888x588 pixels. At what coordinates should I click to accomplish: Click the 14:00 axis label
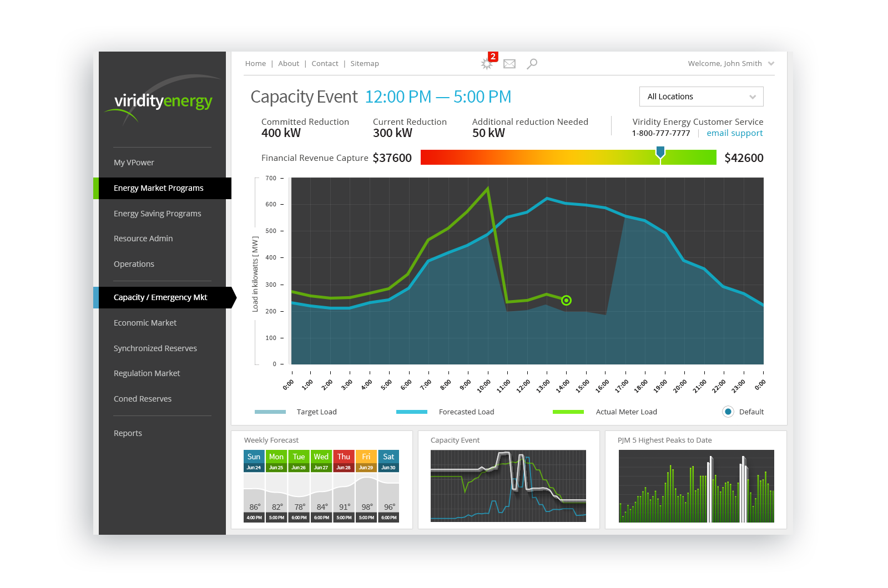click(563, 386)
